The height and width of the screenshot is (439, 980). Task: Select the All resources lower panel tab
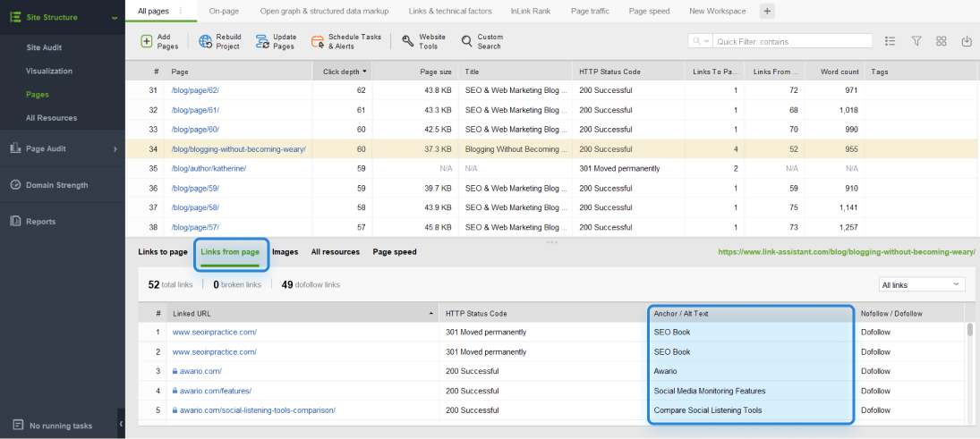[x=335, y=251]
